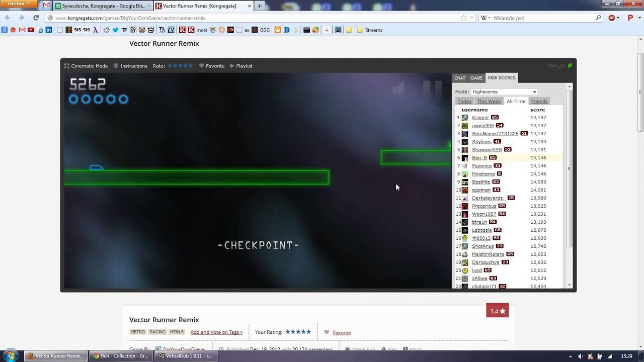Open the Adblock Plus toolbar icon
The height and width of the screenshot is (362, 644).
point(612,18)
